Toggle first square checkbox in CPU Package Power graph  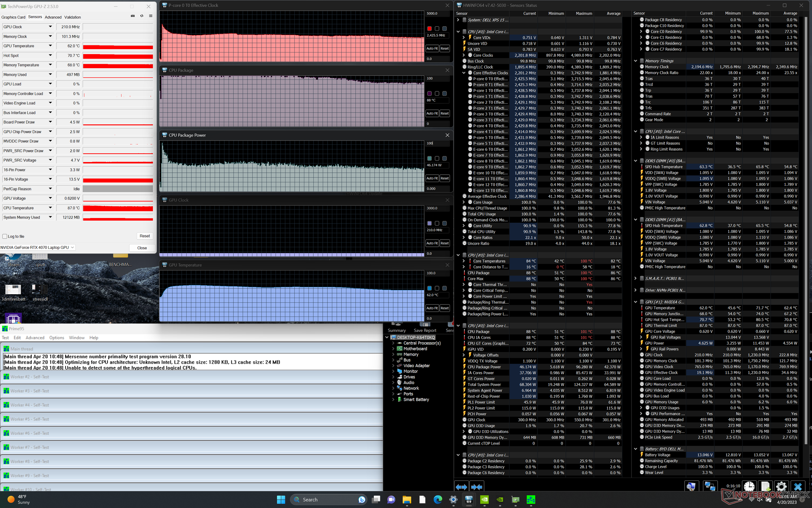tap(430, 158)
